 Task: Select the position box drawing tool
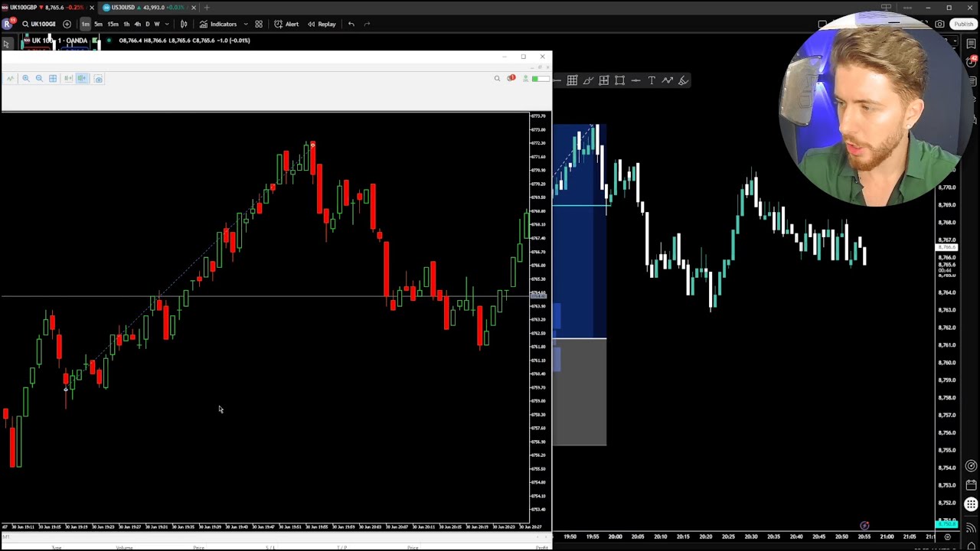(604, 80)
